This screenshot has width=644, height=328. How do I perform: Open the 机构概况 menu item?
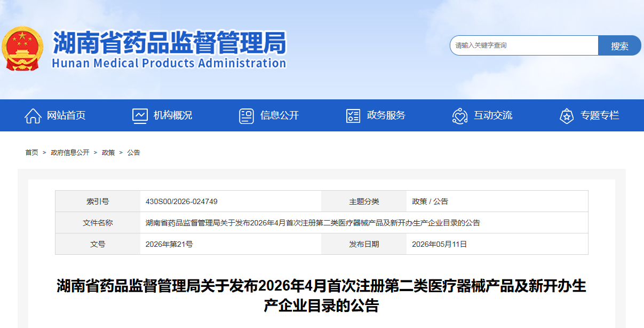[173, 115]
